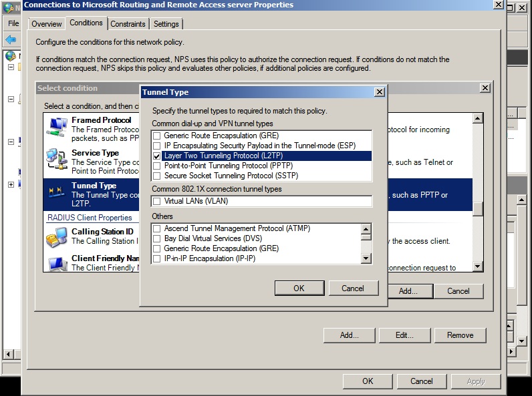Click background window right pane down scroll arrow
Image resolution: width=532 pixels, height=396 pixels.
(522, 341)
